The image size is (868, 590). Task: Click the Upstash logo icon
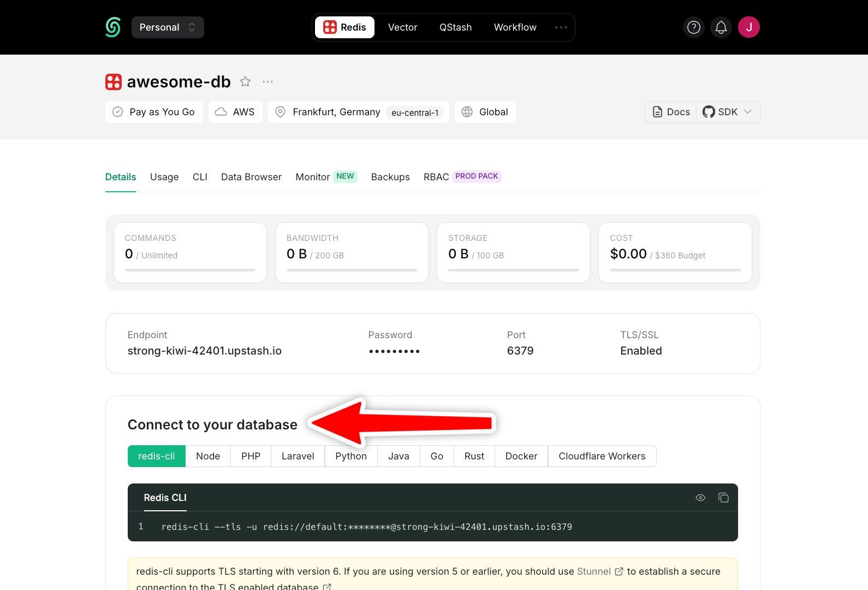[113, 27]
